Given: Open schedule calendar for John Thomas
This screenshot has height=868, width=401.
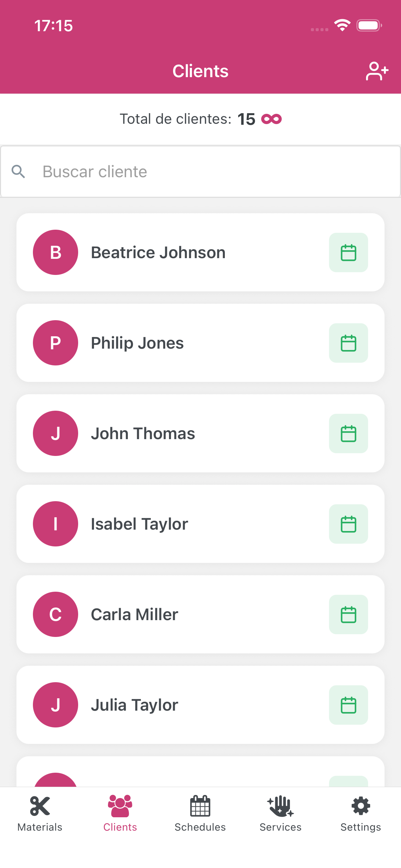Looking at the screenshot, I should [348, 434].
